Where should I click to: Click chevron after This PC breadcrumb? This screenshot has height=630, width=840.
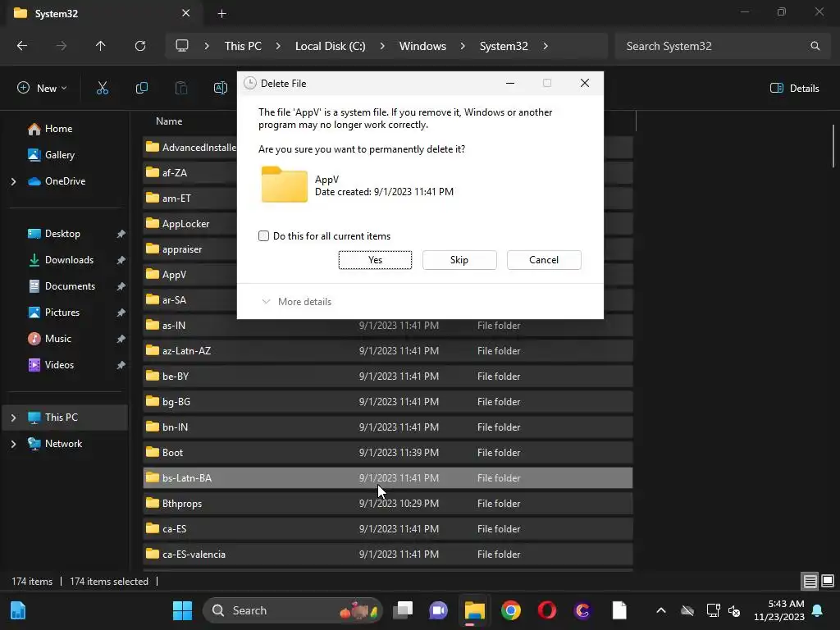(278, 46)
